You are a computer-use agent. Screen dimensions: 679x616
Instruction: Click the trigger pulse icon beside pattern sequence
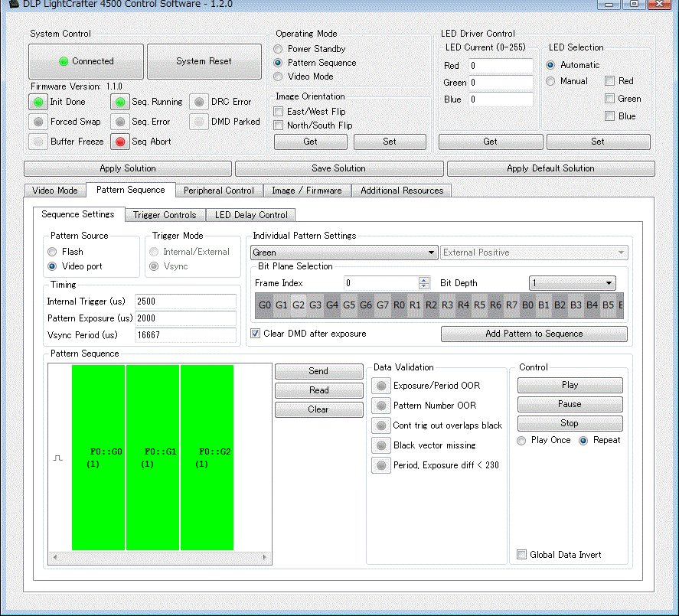tap(58, 458)
